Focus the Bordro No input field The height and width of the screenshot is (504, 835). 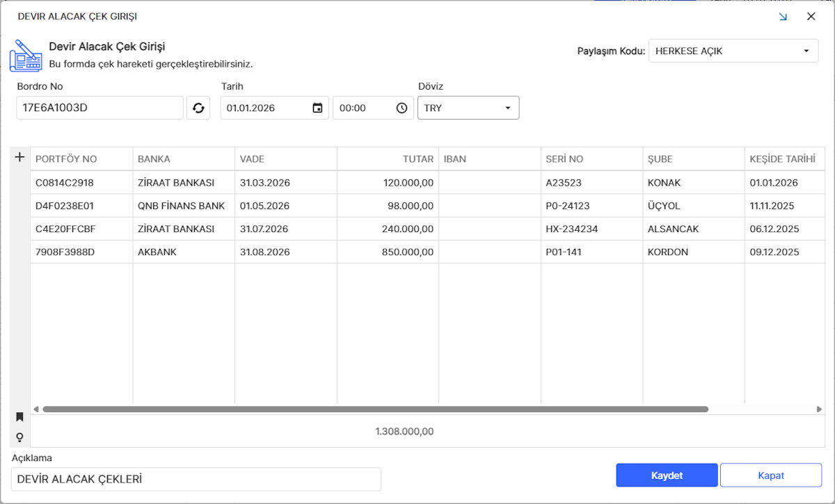tap(100, 108)
